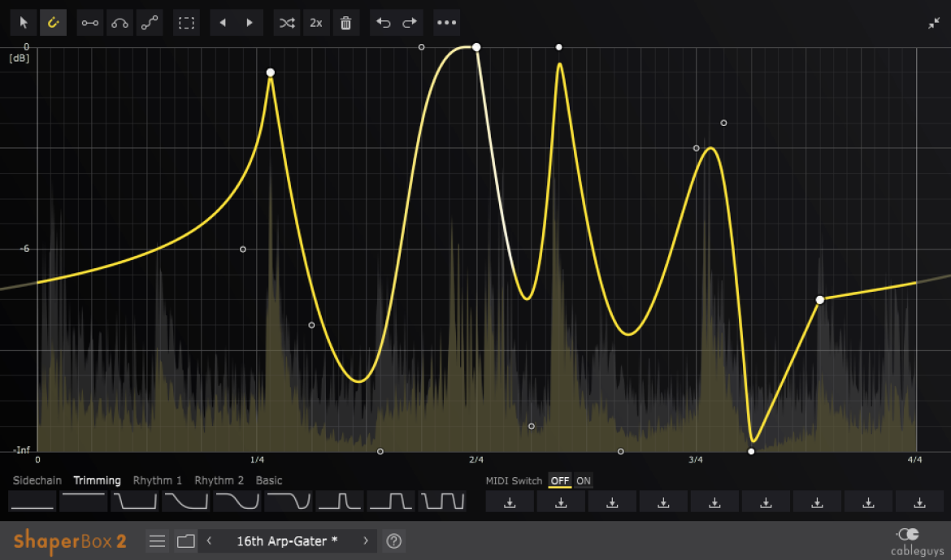Load the flat low line shape preset
The height and width of the screenshot is (560, 951).
(33, 501)
